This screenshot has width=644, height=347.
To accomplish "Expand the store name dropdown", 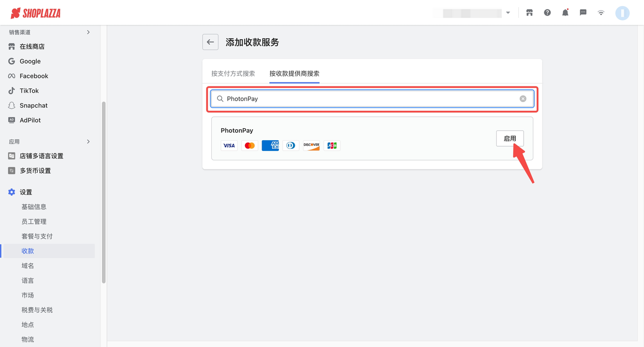I will pos(508,13).
